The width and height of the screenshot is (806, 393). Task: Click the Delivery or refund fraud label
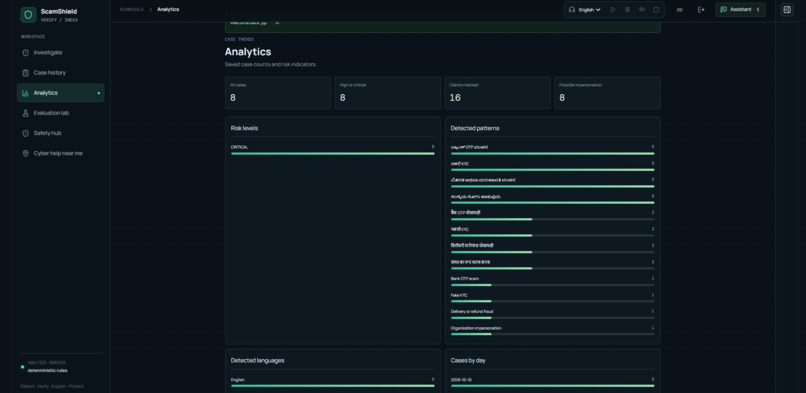click(472, 311)
